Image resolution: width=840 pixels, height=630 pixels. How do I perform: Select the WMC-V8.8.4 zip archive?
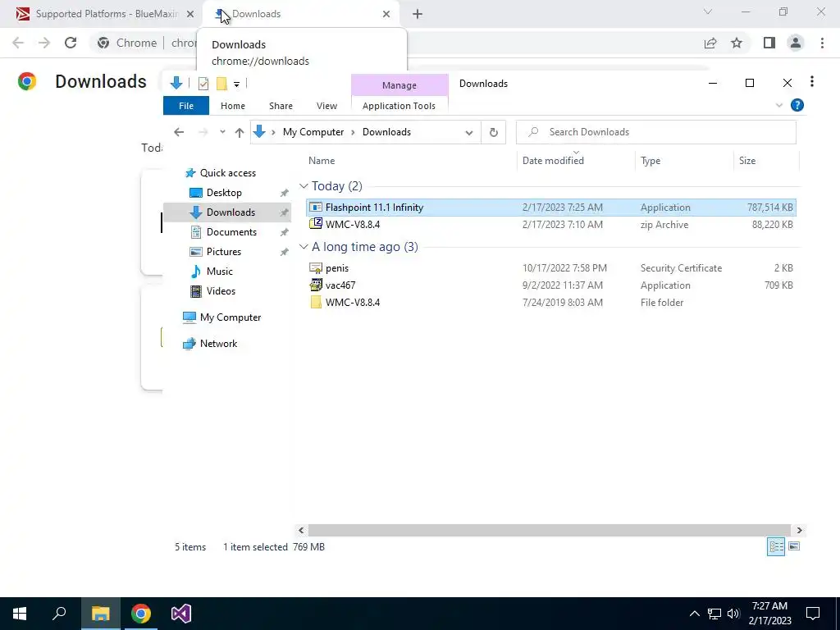pos(550,225)
